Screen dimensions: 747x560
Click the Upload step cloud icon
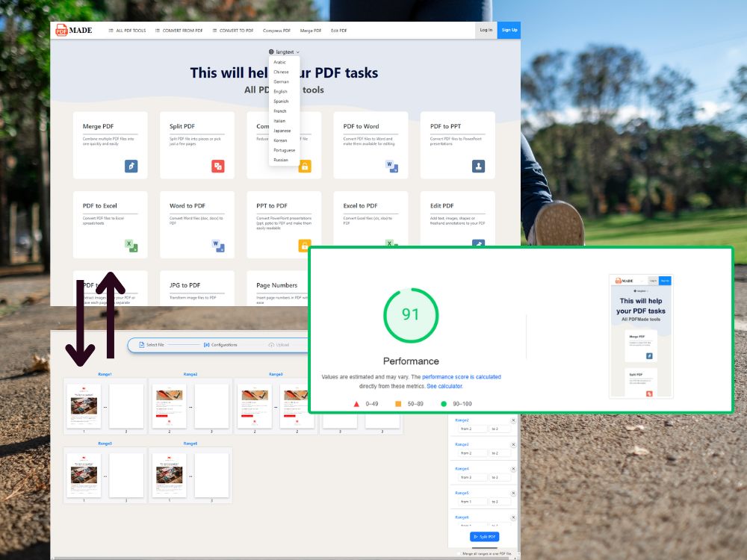coord(271,345)
